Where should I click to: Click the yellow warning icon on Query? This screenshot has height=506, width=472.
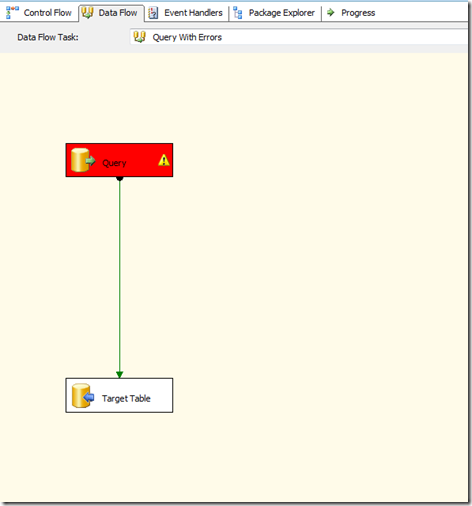pyautogui.click(x=164, y=160)
